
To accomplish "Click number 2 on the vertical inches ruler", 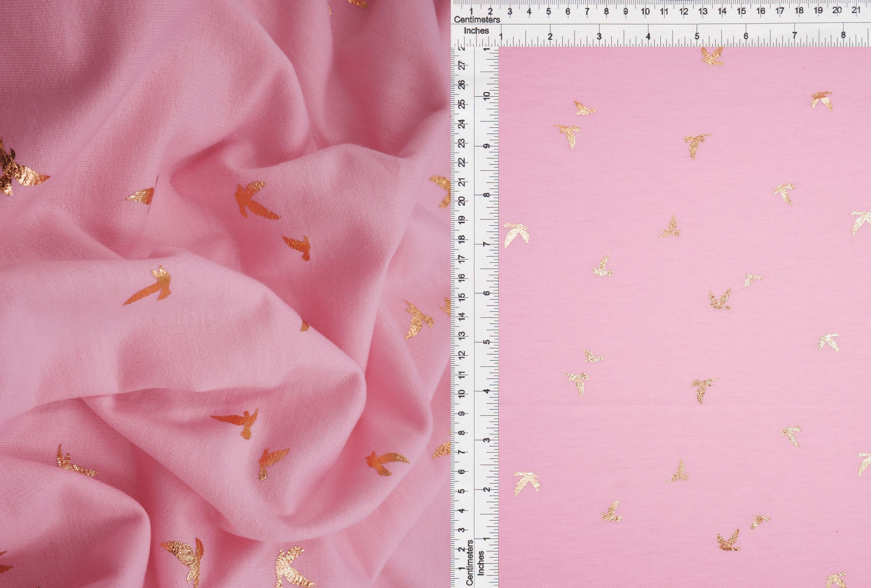I will [x=487, y=489].
